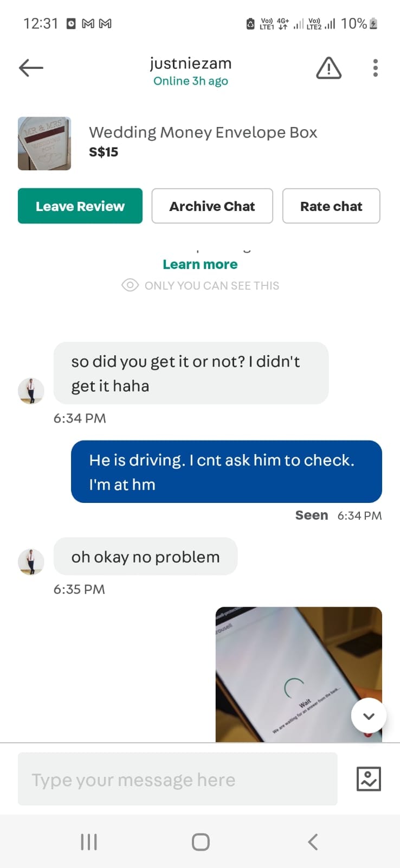Click the Archive Chat button
The width and height of the screenshot is (400, 868).
click(x=212, y=206)
